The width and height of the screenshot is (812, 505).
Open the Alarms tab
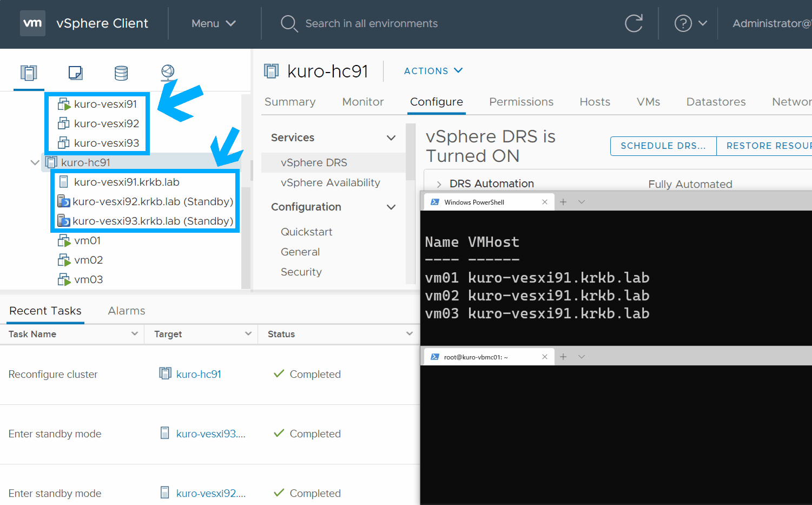127,311
